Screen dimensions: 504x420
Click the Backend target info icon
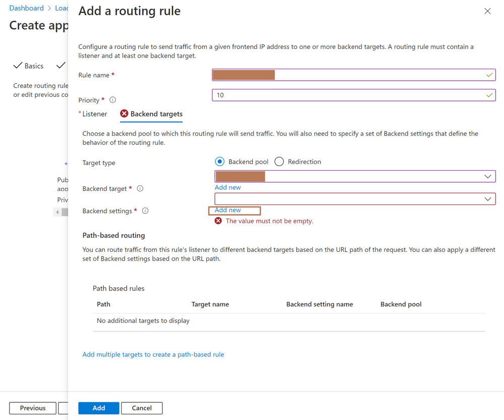pos(140,188)
